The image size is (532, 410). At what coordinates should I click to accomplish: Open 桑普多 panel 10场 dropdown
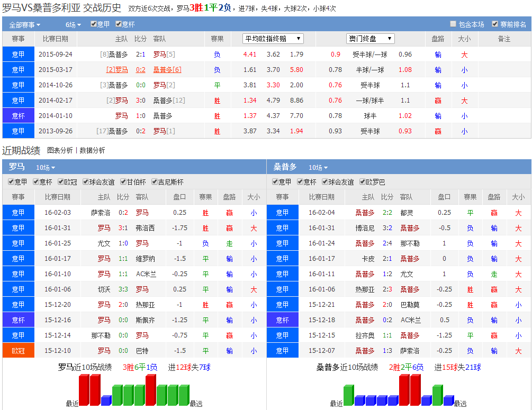tap(318, 168)
